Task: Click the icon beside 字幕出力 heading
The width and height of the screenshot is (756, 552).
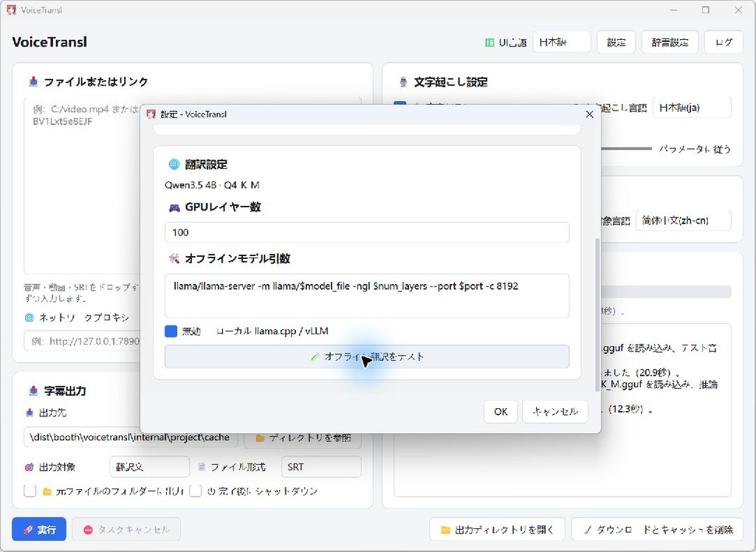Action: 33,390
